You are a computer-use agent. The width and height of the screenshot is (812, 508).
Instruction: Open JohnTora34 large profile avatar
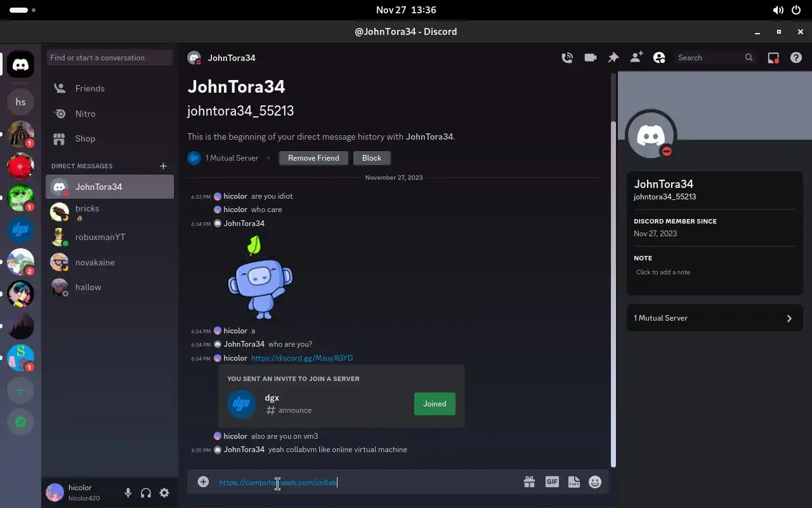pyautogui.click(x=651, y=135)
